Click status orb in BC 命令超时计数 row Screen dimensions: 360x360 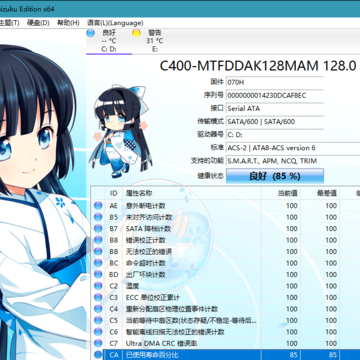98,263
